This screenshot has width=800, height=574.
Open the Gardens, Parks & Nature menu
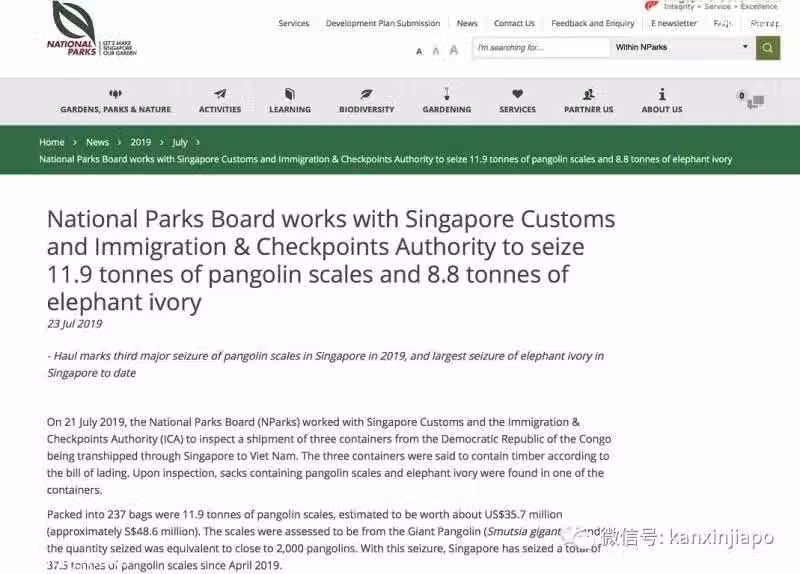click(115, 109)
